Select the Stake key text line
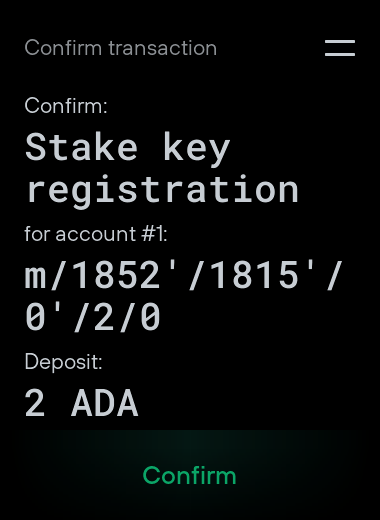This screenshot has width=380, height=520. (x=128, y=149)
